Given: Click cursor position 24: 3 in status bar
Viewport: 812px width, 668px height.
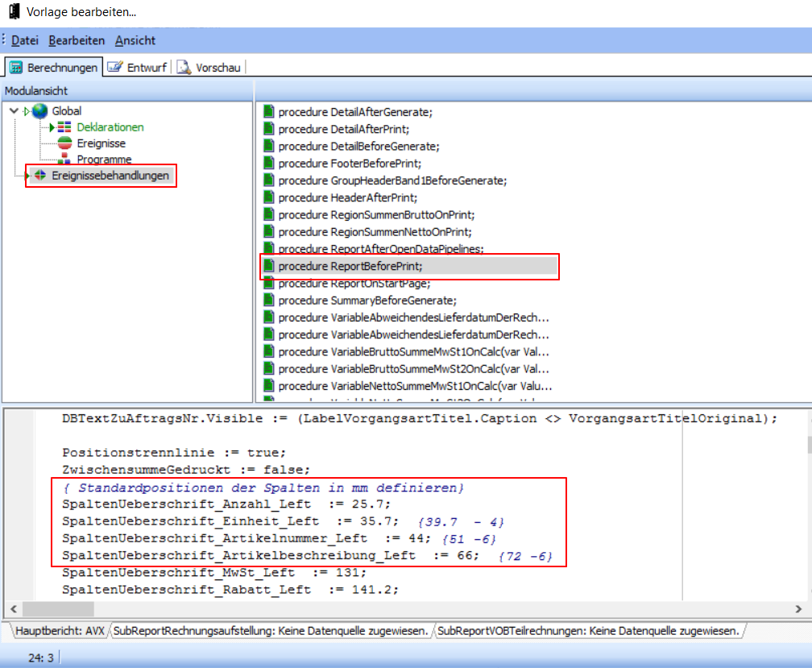Looking at the screenshot, I should 41,658.
